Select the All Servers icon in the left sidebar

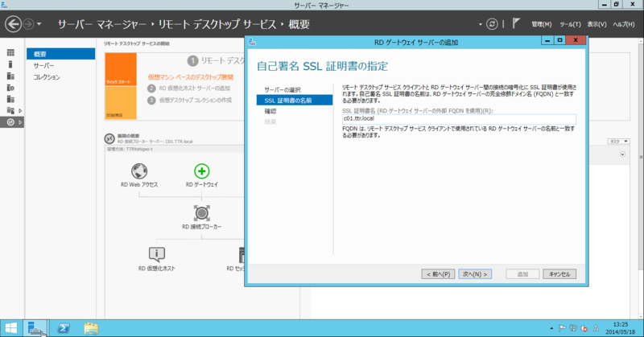(x=10, y=76)
